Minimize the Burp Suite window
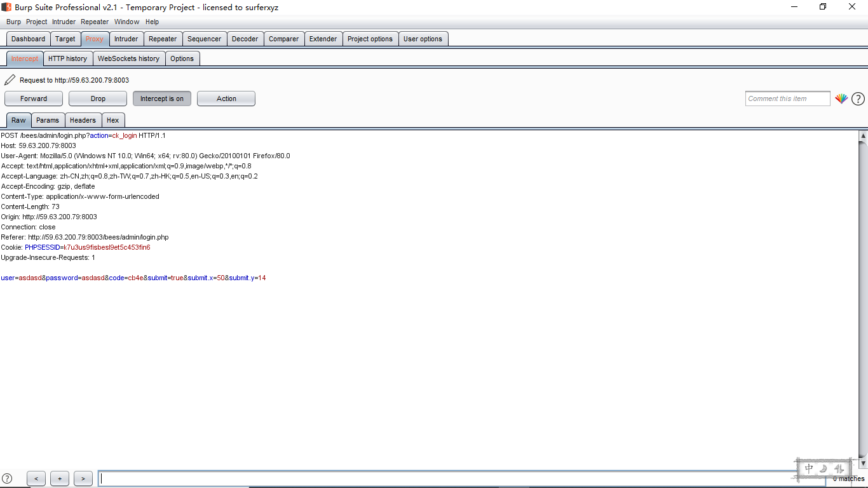The width and height of the screenshot is (868, 488). tap(794, 7)
